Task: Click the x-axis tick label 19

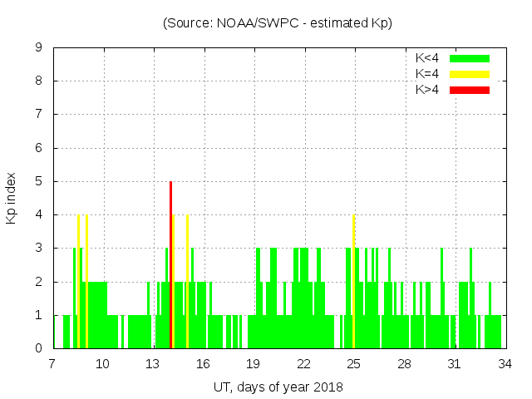Action: (254, 364)
